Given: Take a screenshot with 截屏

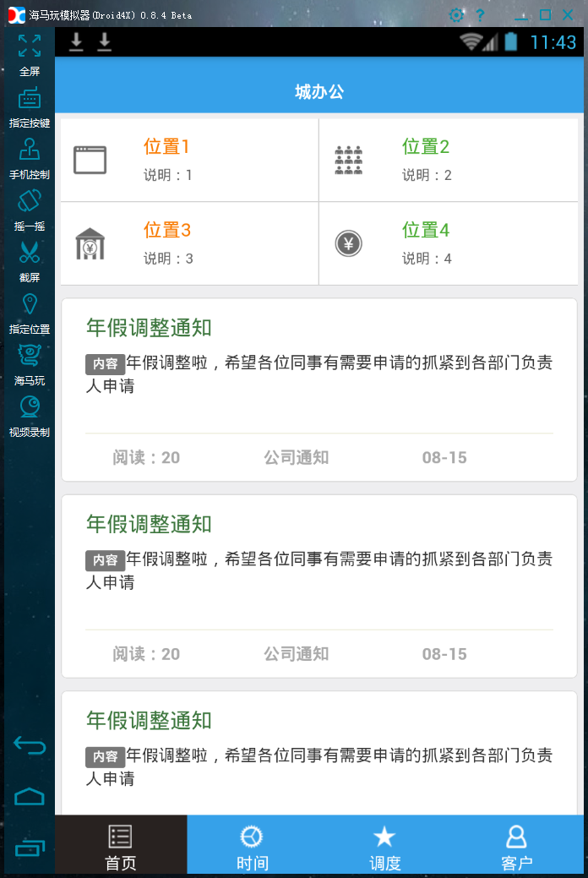Looking at the screenshot, I should pyautogui.click(x=29, y=252).
